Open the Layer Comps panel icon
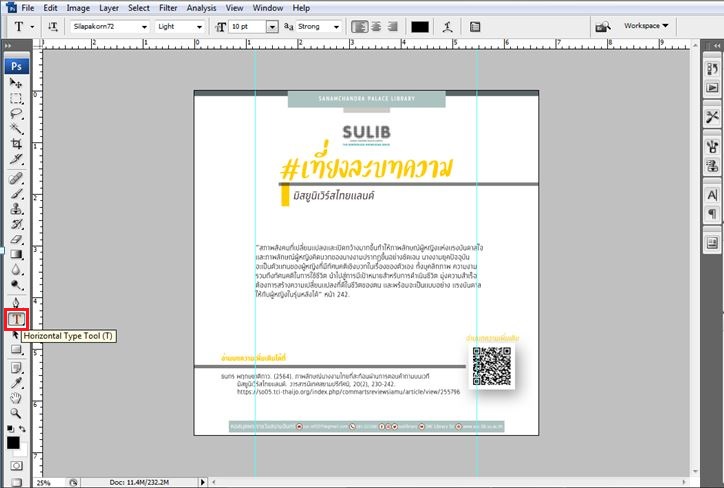724x488 pixels. [x=712, y=243]
